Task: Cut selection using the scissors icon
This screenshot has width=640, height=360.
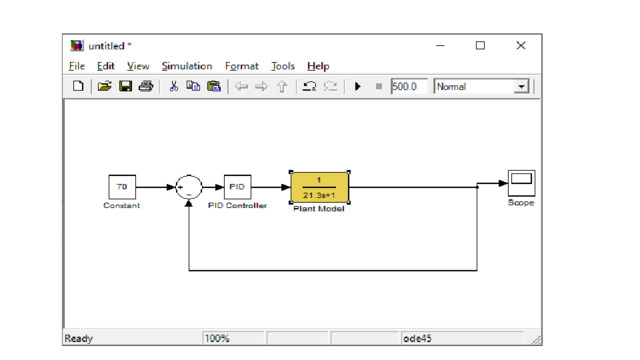Action: coord(174,86)
